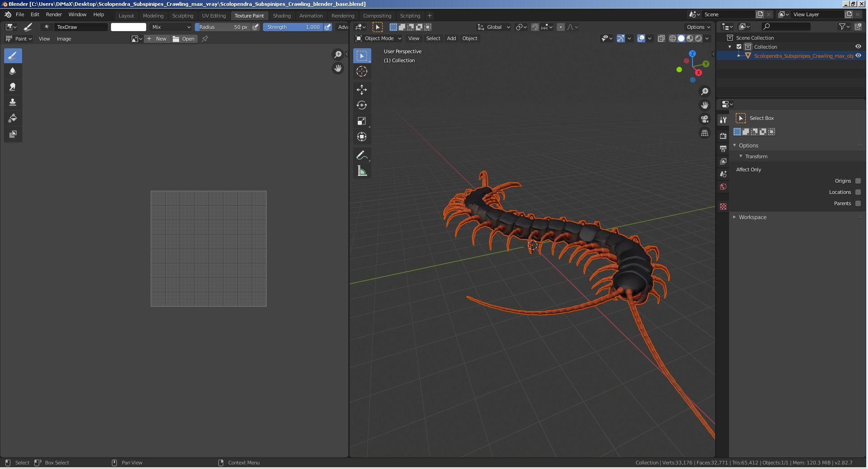
Task: Open Global transform orientation dropdown
Action: (x=494, y=27)
